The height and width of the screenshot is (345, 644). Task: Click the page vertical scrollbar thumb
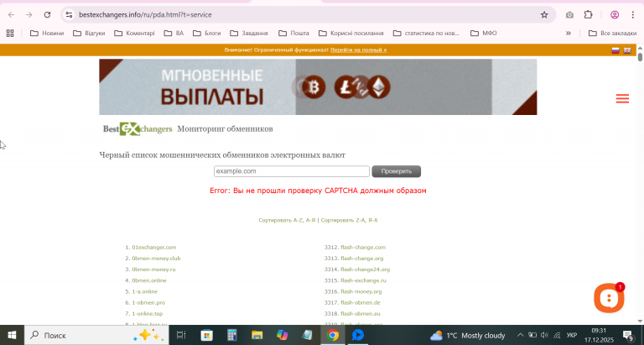(640, 57)
